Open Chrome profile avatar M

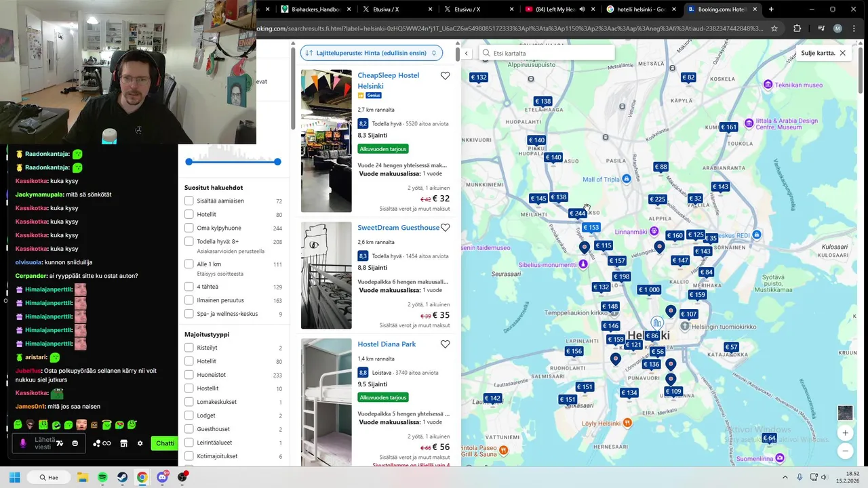(x=837, y=28)
